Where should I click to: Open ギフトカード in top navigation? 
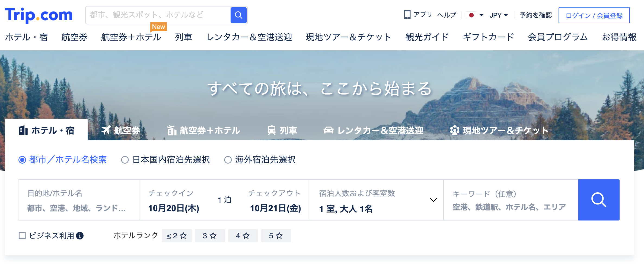click(488, 37)
